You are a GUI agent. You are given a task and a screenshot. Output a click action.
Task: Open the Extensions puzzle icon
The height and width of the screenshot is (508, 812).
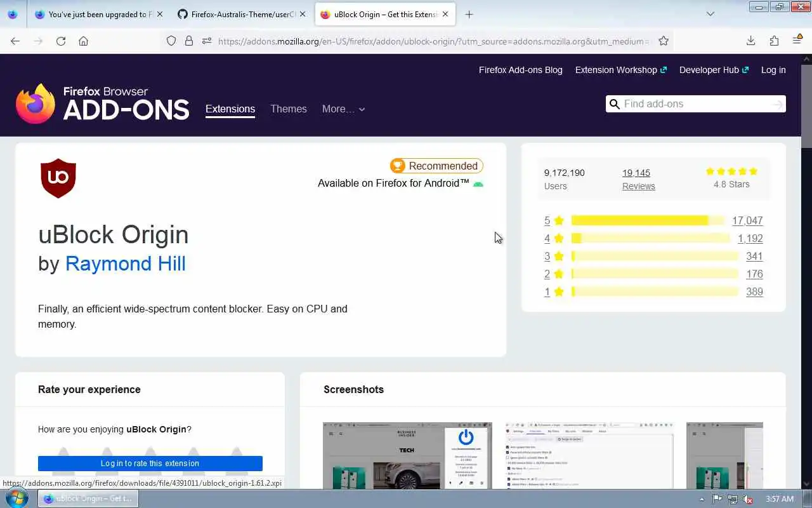(x=774, y=41)
